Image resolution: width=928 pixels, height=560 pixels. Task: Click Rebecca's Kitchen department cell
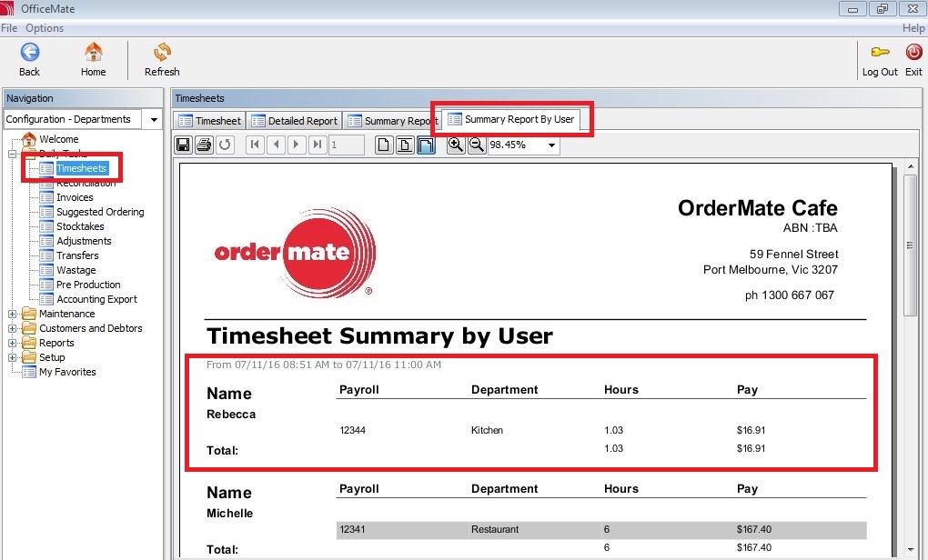(x=487, y=431)
